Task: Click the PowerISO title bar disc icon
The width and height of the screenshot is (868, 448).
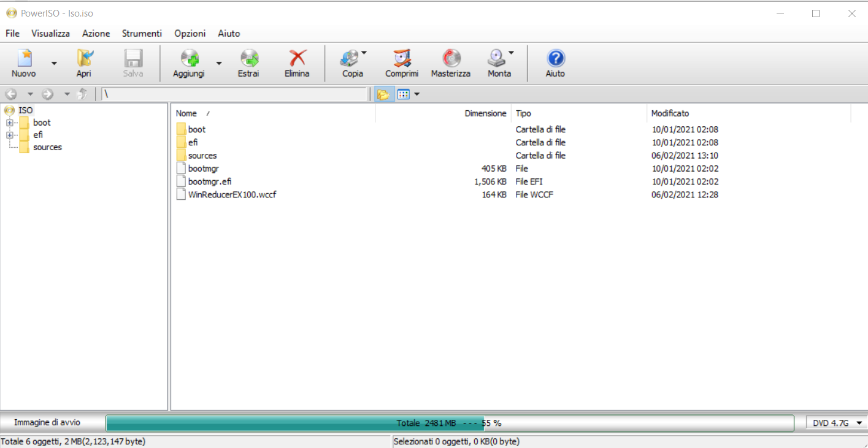Action: point(11,13)
